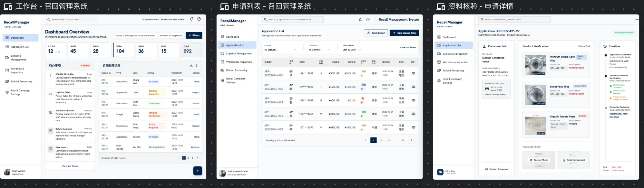This screenshot has width=644, height=188.
Task: Click the Application Submitted timeline marker
Action: pos(606,55)
